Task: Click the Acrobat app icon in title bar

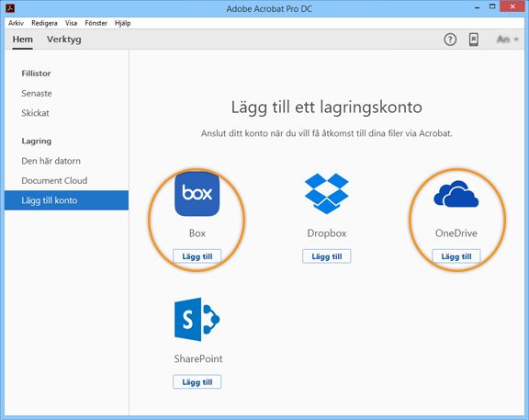Action: (x=10, y=7)
